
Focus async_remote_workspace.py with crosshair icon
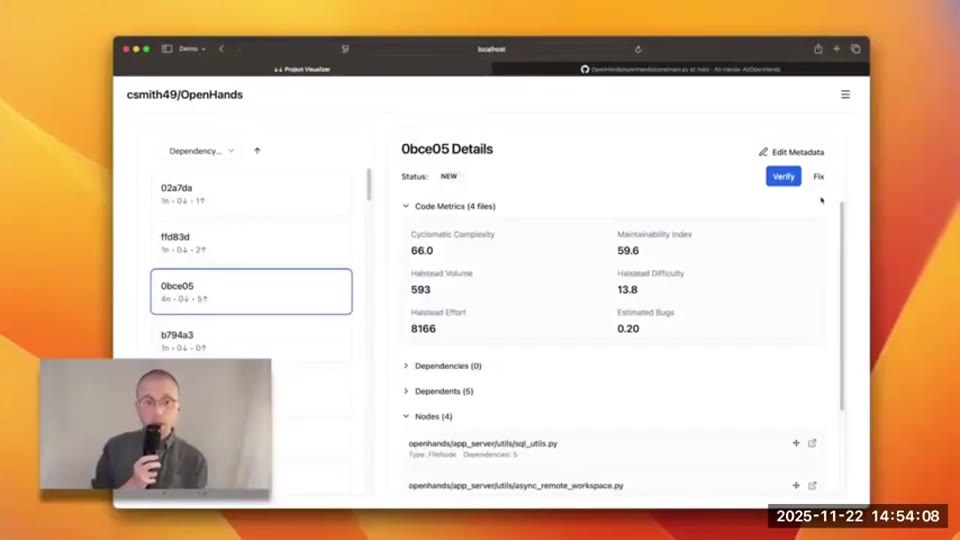click(x=796, y=486)
